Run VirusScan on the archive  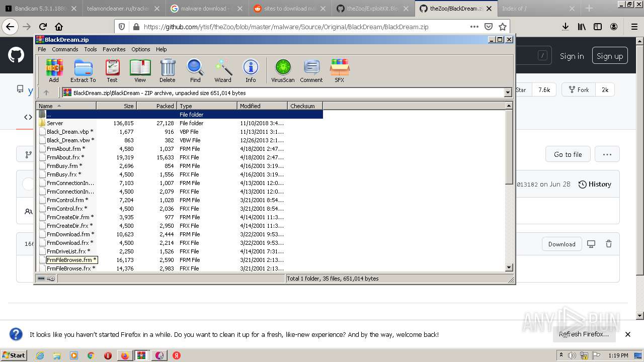283,70
